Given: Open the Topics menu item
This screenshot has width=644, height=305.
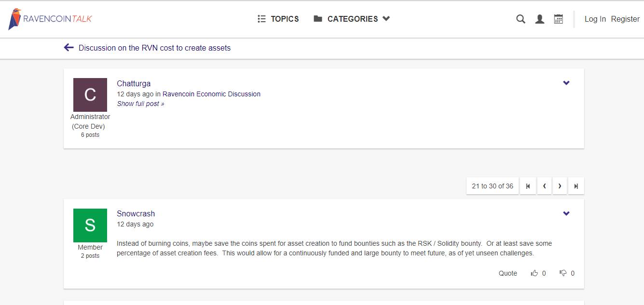Looking at the screenshot, I should (x=278, y=19).
